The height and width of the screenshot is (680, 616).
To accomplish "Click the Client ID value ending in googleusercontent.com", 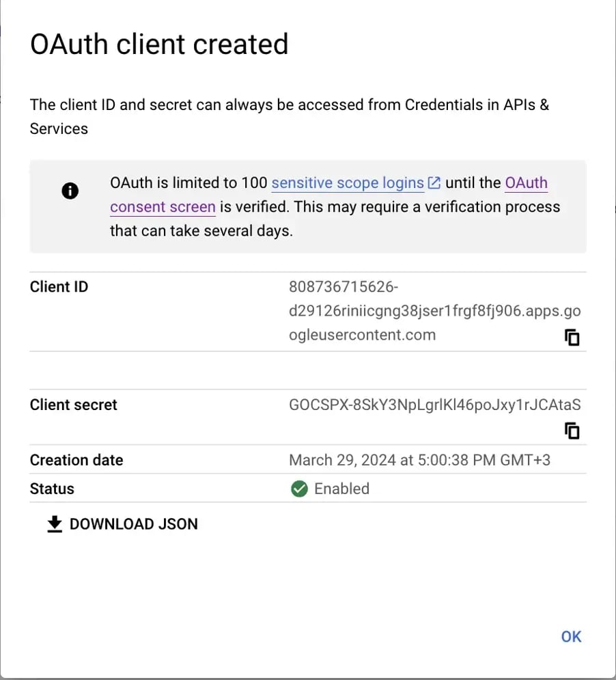I will pos(435,311).
